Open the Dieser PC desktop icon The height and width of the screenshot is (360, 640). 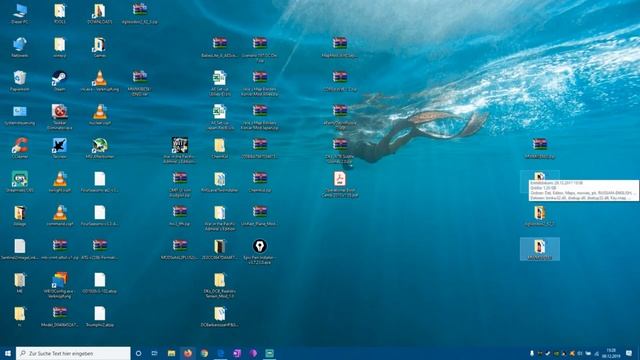coord(20,14)
